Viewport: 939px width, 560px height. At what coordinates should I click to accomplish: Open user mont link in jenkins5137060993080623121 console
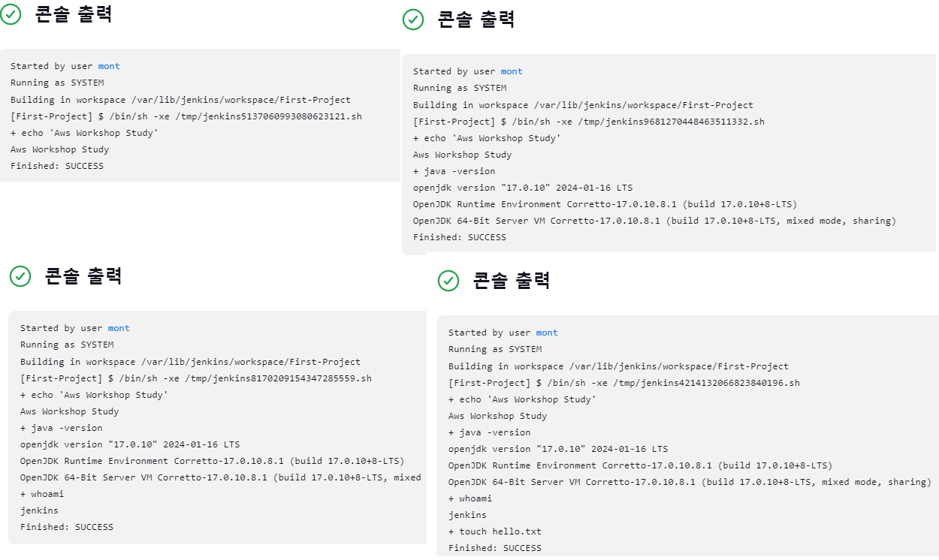click(109, 66)
